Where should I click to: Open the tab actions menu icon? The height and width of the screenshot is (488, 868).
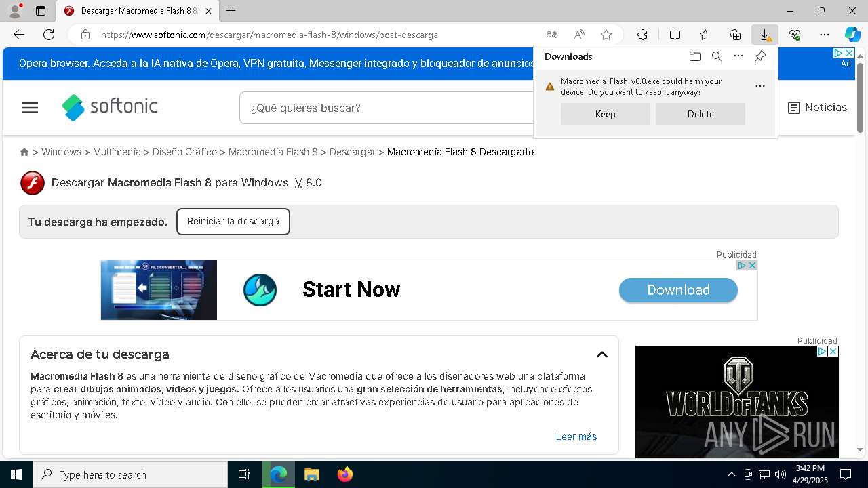click(x=41, y=11)
